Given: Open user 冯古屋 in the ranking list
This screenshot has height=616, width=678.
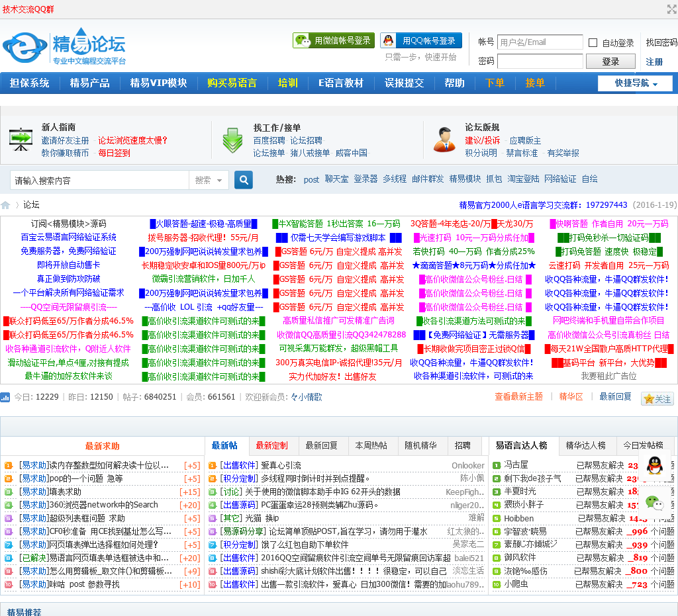Looking at the screenshot, I should (516, 464).
